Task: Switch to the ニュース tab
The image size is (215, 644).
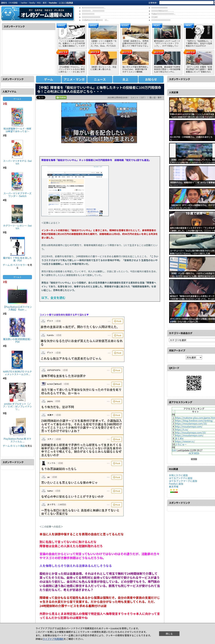Action: [x=100, y=80]
